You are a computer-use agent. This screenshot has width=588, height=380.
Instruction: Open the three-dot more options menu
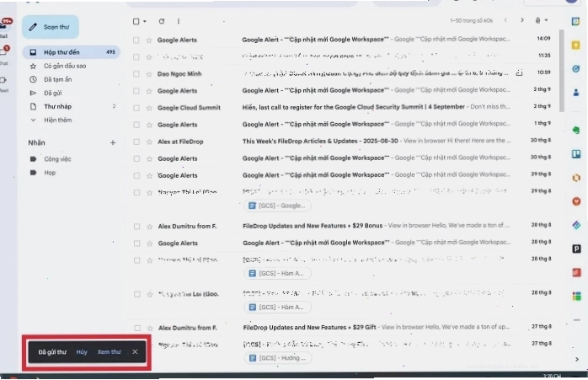coord(179,21)
